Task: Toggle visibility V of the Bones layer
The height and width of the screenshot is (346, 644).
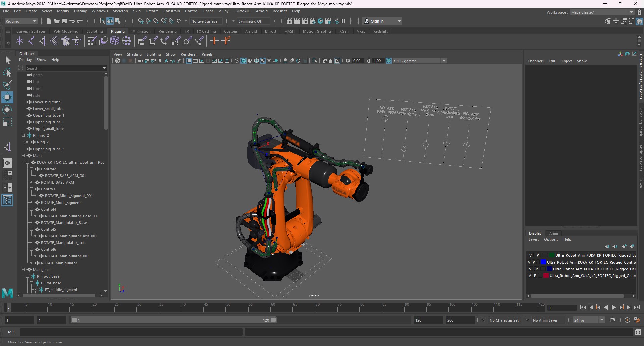Action: point(531,255)
